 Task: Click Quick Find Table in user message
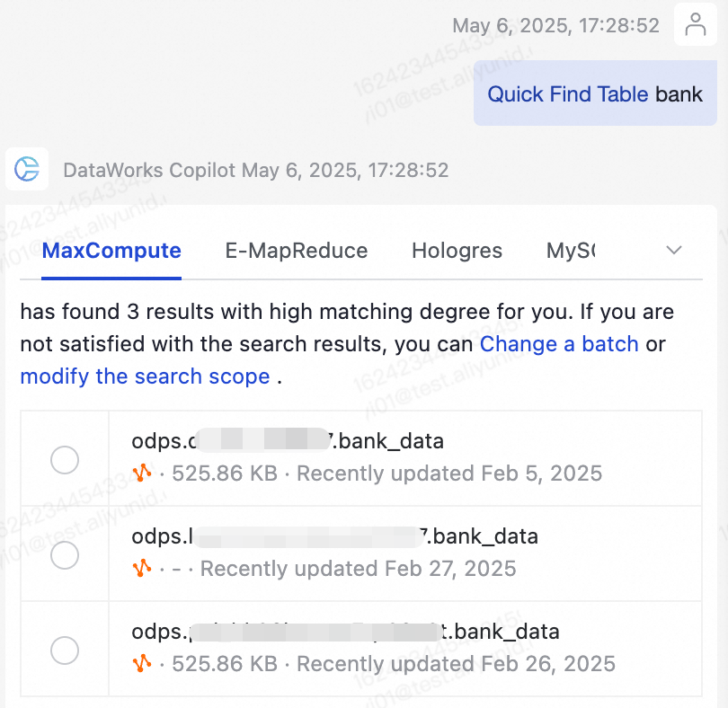(x=567, y=94)
